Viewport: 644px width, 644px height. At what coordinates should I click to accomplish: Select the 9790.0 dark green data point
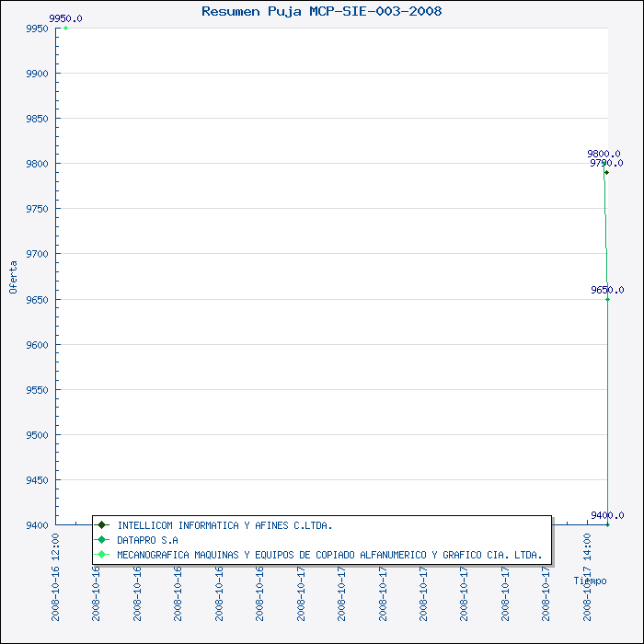tap(606, 173)
